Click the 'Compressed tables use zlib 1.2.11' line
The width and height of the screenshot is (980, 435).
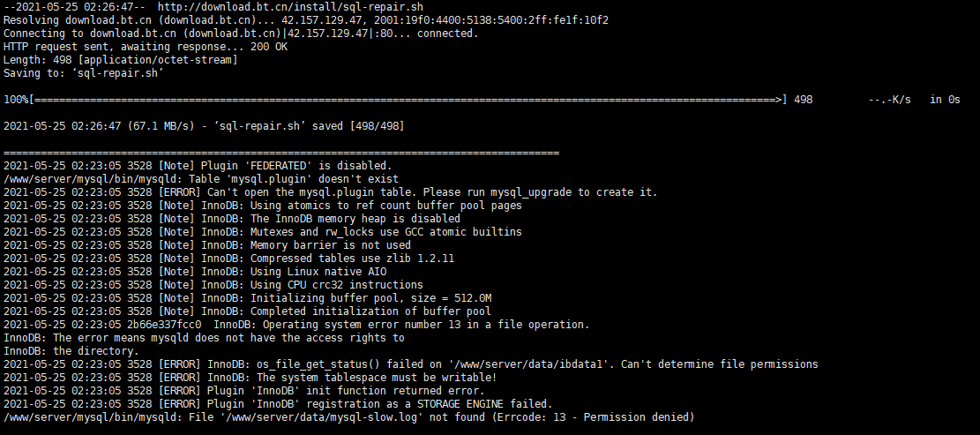[x=228, y=259]
